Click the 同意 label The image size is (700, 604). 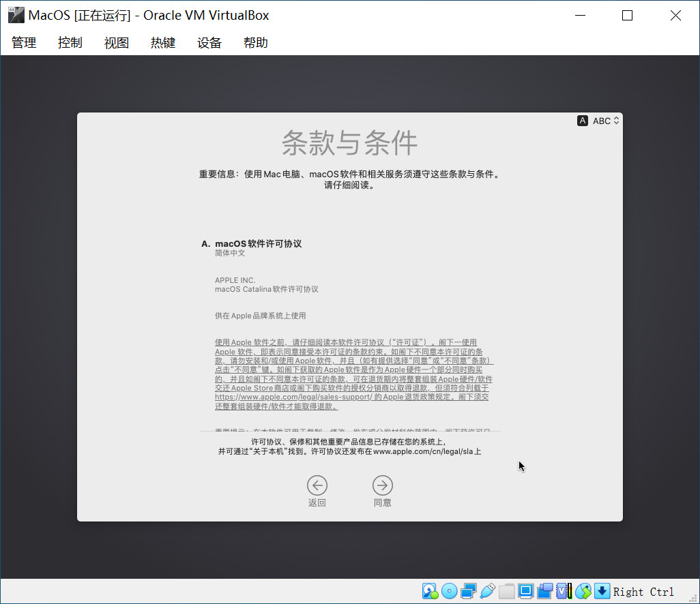point(383,502)
